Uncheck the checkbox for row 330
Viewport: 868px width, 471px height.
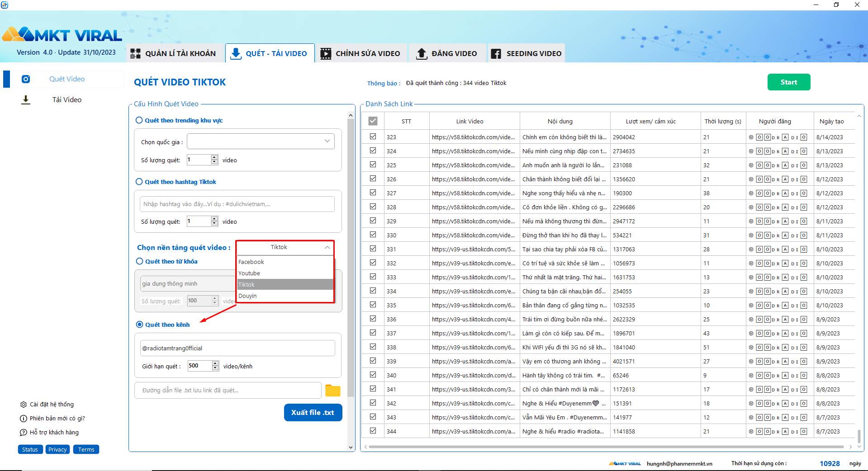pyautogui.click(x=373, y=235)
